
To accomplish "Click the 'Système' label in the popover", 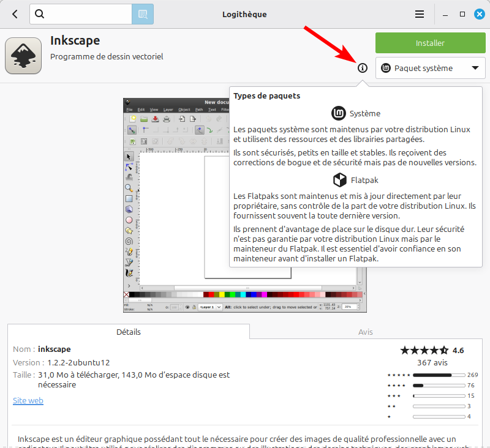I will tap(364, 113).
